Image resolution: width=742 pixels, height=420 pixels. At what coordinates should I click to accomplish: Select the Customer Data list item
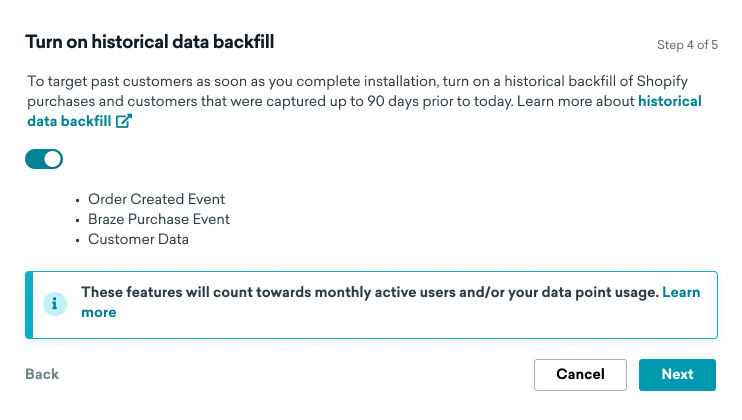click(138, 239)
